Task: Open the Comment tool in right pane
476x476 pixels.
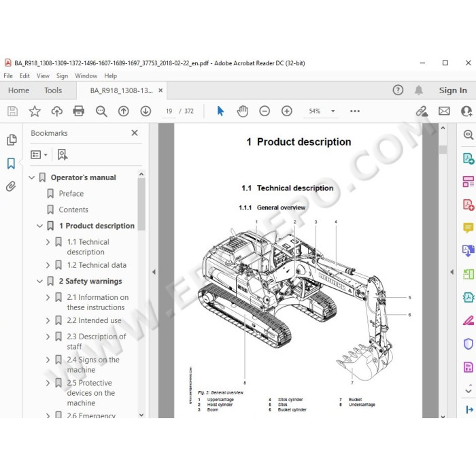Action: 468,227
